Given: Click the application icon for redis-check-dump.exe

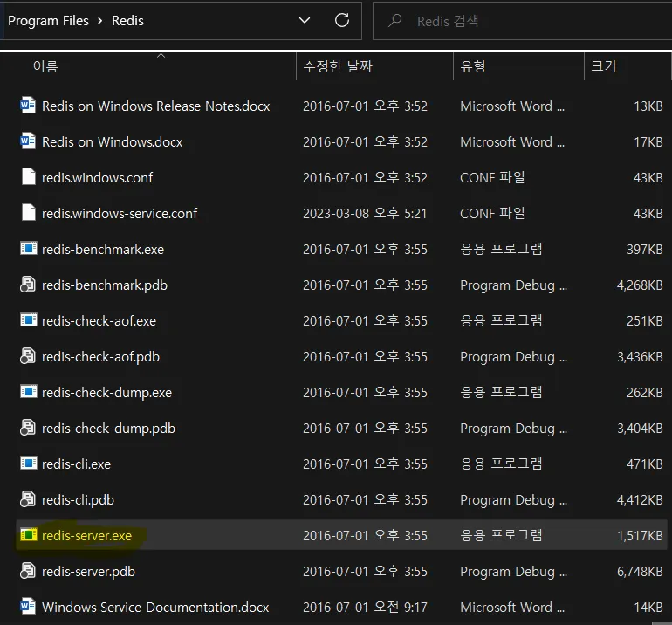Looking at the screenshot, I should pyautogui.click(x=28, y=391).
